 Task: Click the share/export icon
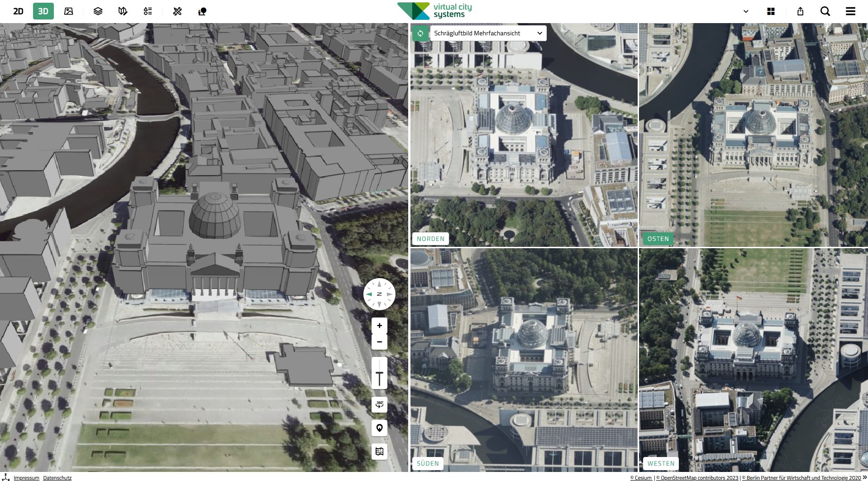800,11
